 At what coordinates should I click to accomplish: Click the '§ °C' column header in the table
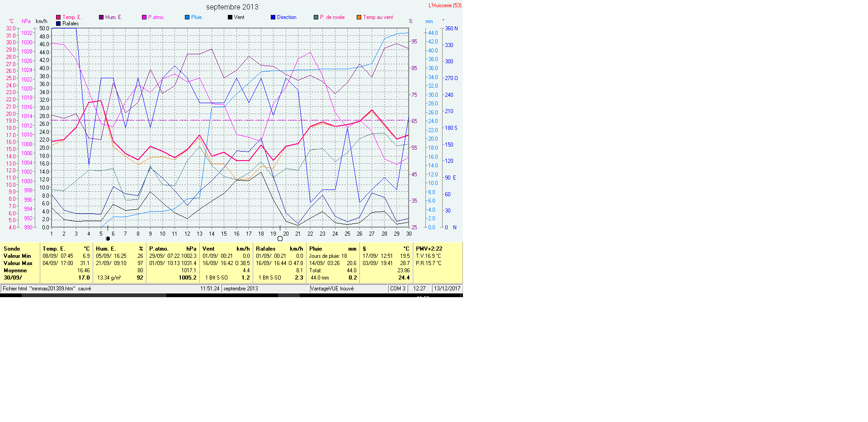coord(386,249)
